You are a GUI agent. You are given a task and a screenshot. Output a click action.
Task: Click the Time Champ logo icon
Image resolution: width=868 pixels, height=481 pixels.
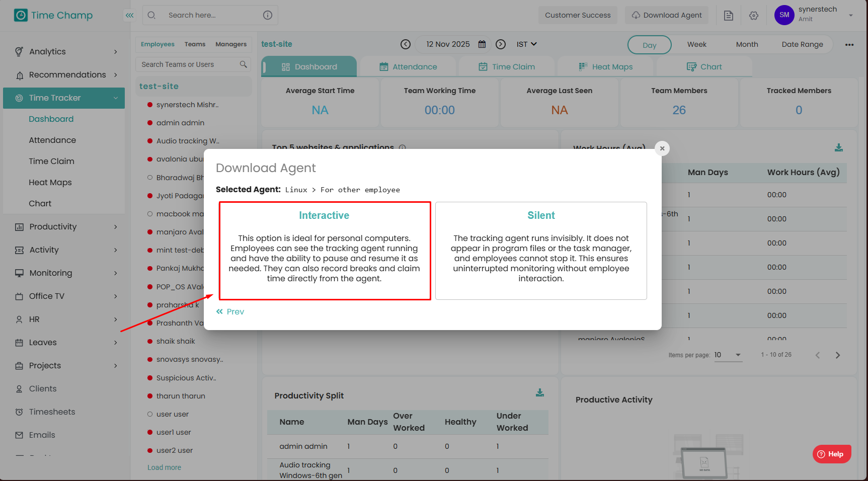point(21,15)
